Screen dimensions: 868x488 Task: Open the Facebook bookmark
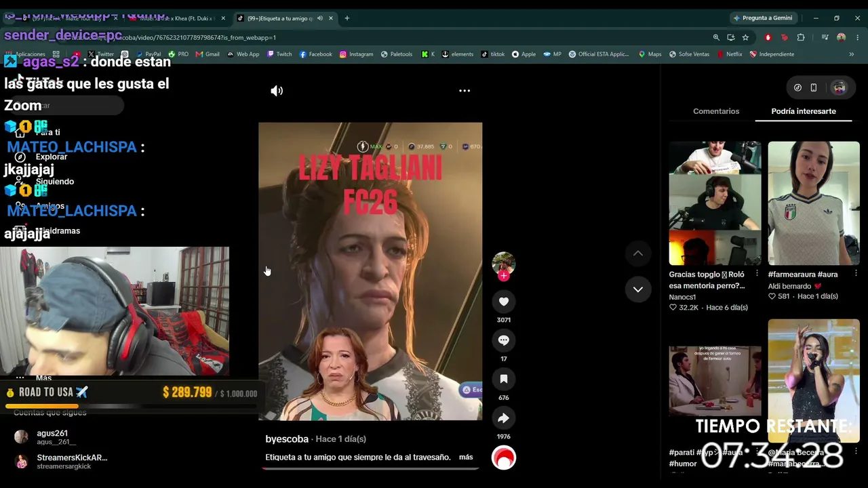315,54
